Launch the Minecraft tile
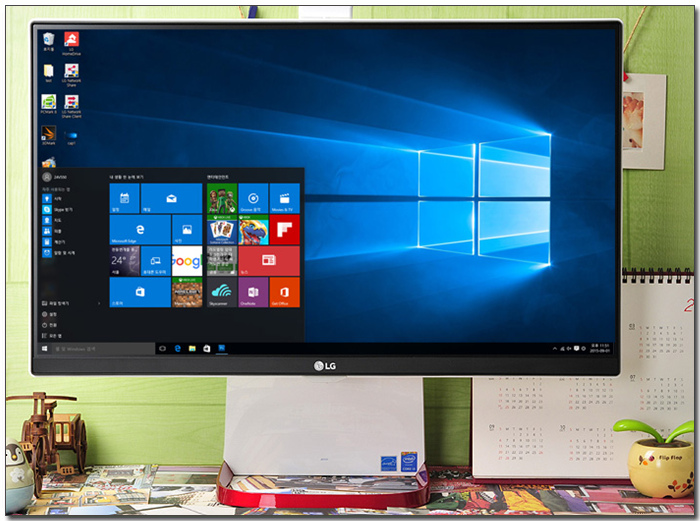This screenshot has height=521, width=700. coord(187,292)
